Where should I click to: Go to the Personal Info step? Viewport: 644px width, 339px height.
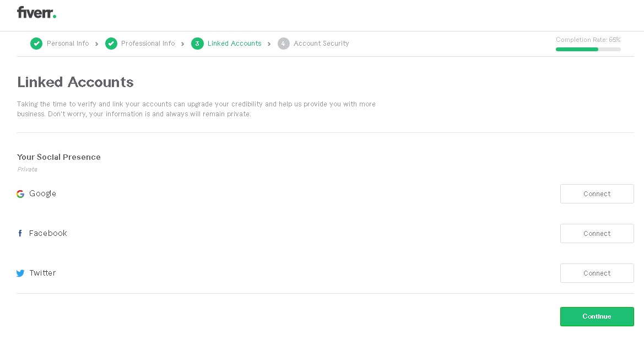pyautogui.click(x=68, y=43)
